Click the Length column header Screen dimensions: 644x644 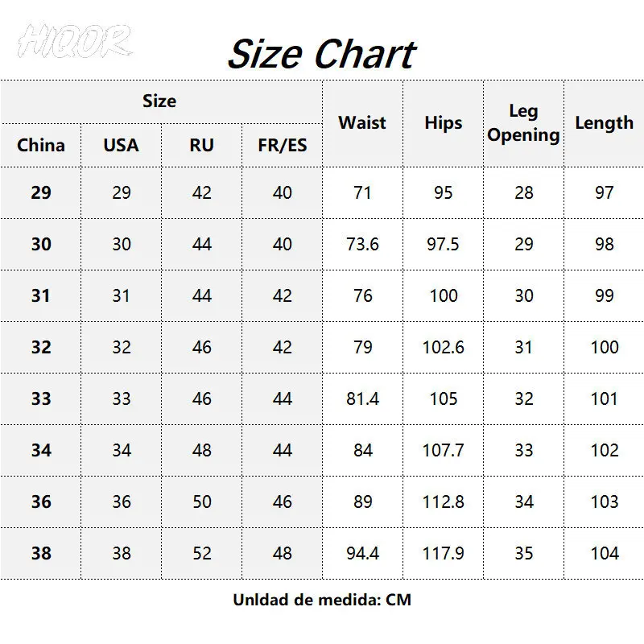point(604,123)
